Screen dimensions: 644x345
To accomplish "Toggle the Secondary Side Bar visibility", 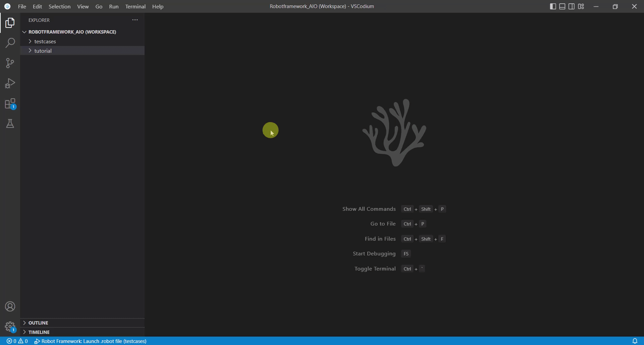I will (x=572, y=6).
